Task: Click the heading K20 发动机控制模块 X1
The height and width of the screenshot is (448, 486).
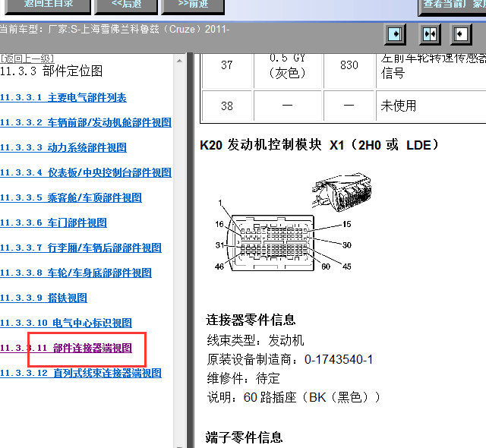Action: 320,145
